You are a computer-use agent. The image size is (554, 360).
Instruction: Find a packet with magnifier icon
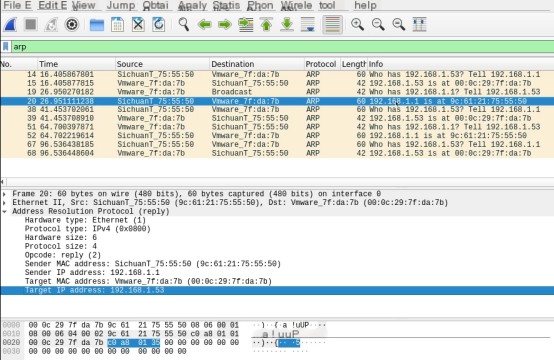coord(184,25)
